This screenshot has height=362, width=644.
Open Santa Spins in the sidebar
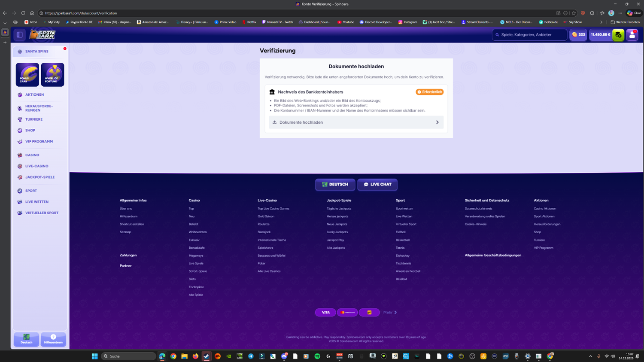(36, 52)
